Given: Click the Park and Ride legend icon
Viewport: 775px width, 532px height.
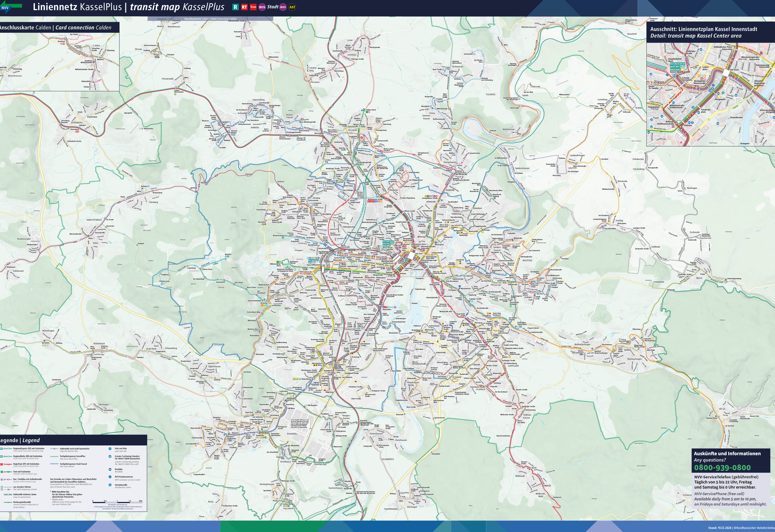Looking at the screenshot, I should coord(110,449).
